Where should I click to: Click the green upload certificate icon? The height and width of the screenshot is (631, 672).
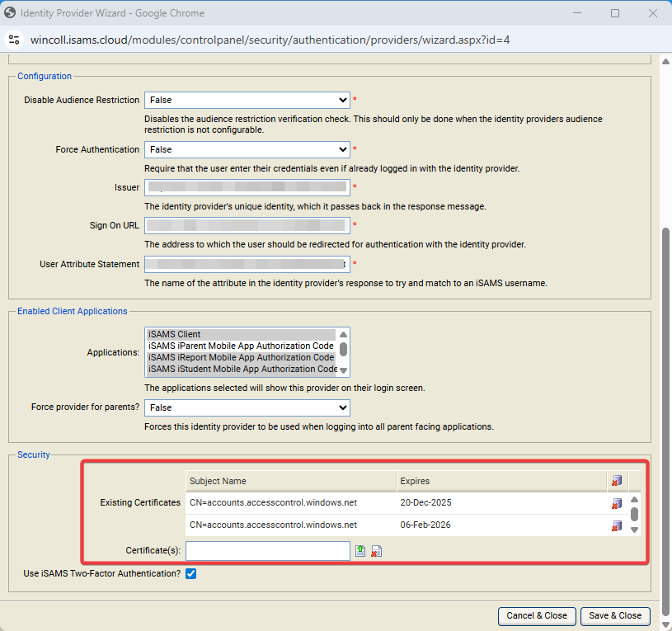[360, 551]
